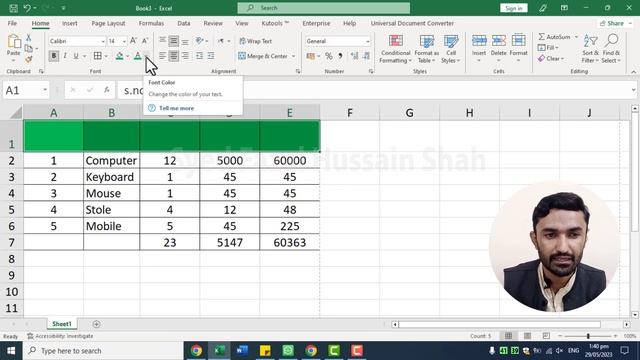Open Excel from the Windows taskbar
This screenshot has width=640, height=360.
pos(219,351)
